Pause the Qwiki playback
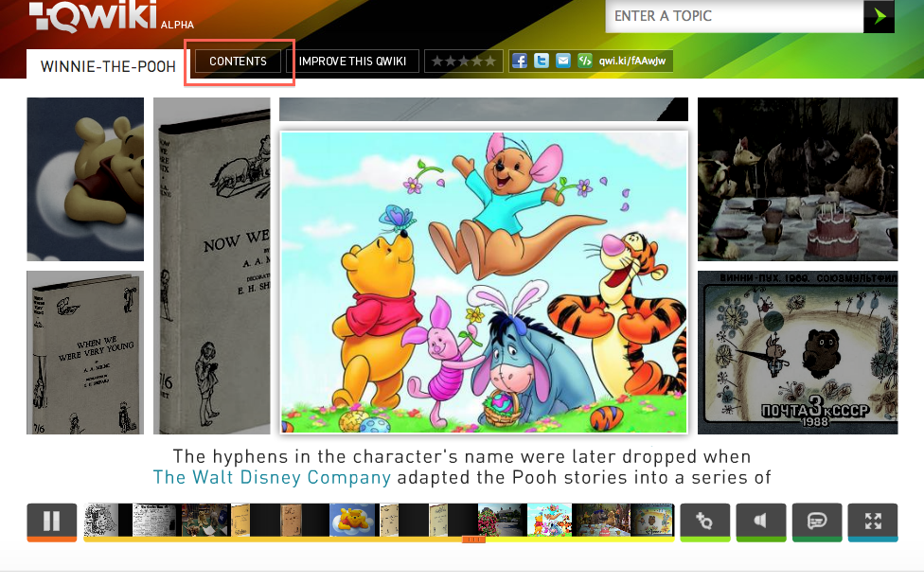Viewport: 924px width, 584px height. [x=51, y=521]
